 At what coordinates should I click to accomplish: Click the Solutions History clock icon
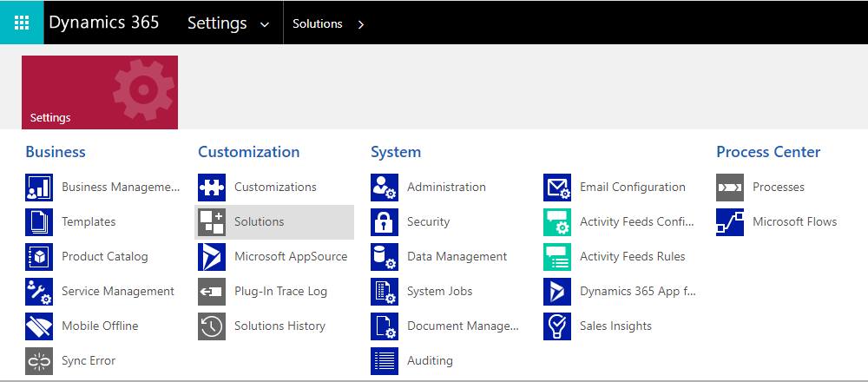(x=212, y=326)
